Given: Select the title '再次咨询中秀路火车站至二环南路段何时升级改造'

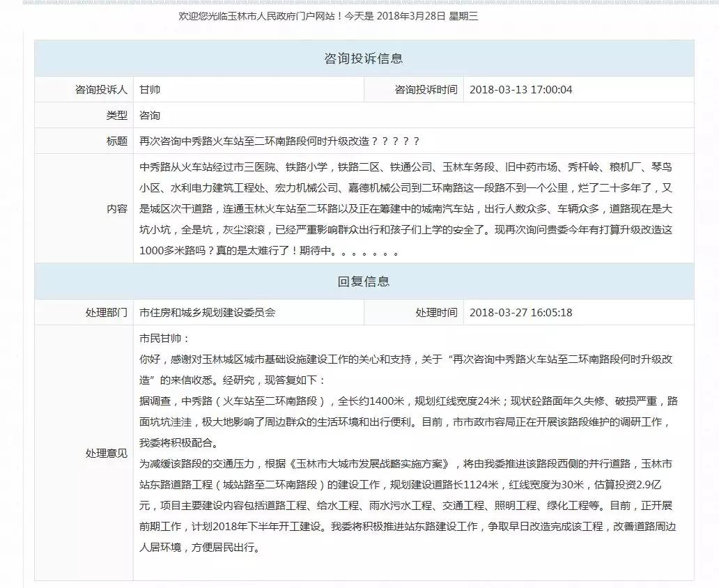Looking at the screenshot, I should 254,141.
